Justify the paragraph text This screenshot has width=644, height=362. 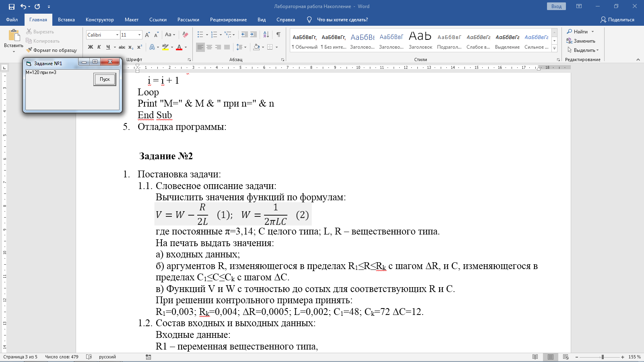tap(227, 47)
